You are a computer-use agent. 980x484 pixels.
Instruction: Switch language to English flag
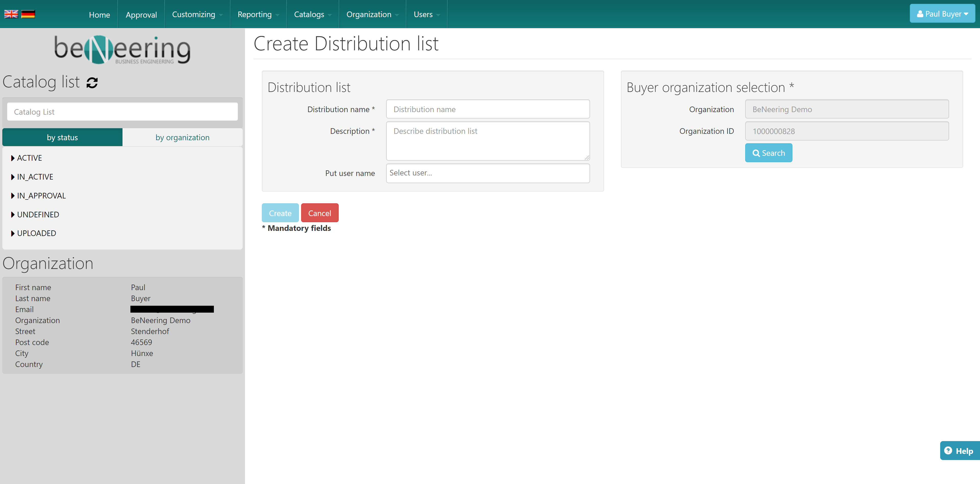tap(11, 14)
